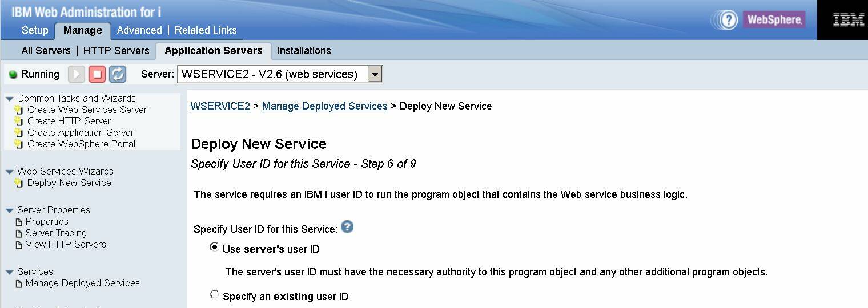Collapse Web Services Wizards section
The image size is (868, 308).
10,172
